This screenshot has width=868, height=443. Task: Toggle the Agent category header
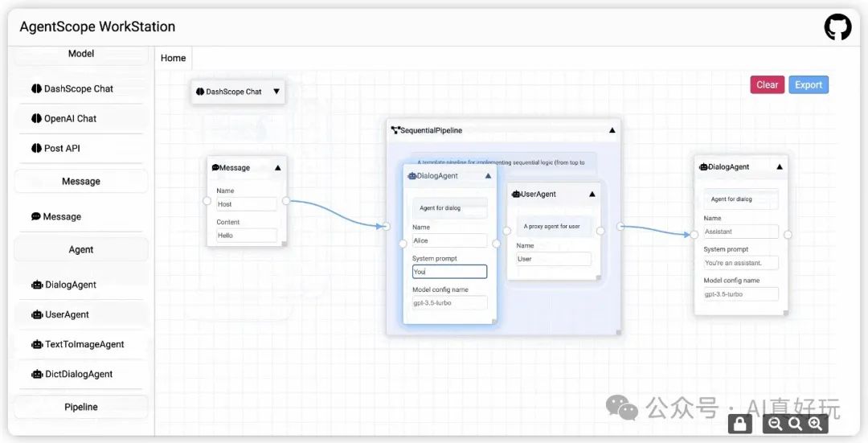[x=81, y=250]
